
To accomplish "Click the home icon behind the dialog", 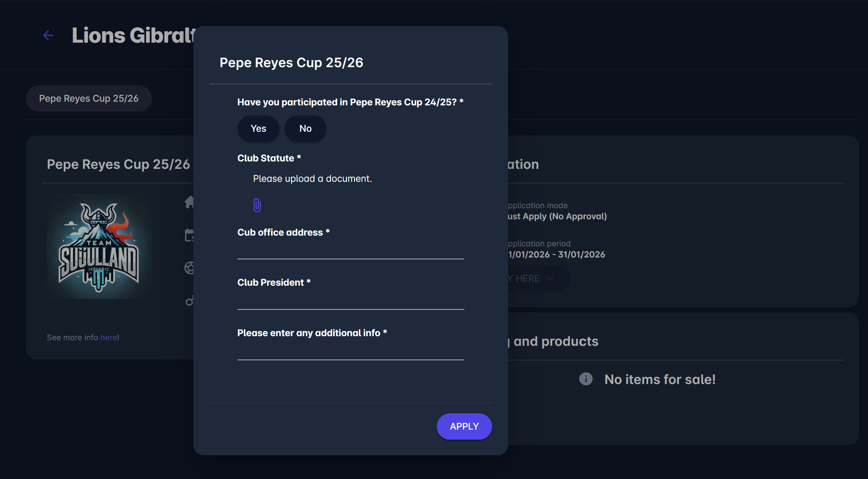I will point(189,202).
